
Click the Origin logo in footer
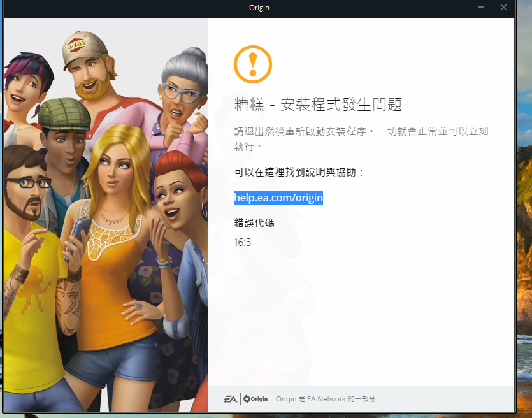coord(256,399)
